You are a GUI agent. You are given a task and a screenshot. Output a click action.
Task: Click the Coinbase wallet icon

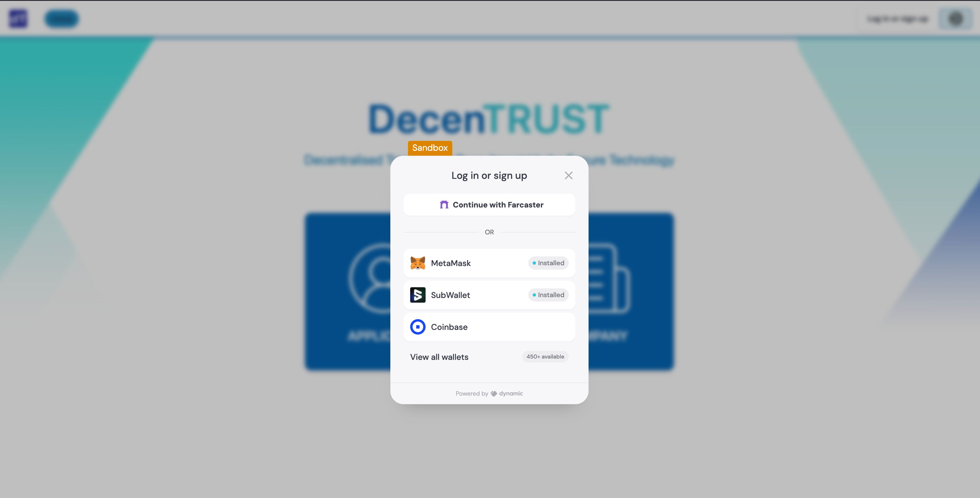click(x=418, y=327)
